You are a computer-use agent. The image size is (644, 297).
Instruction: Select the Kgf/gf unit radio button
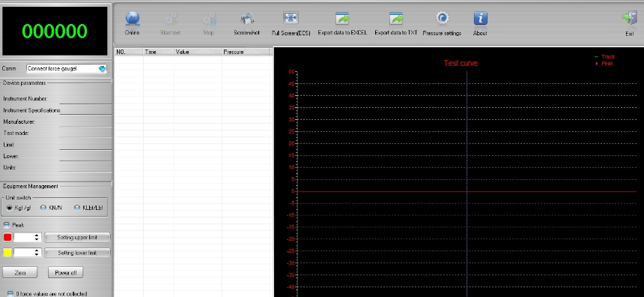pyautogui.click(x=10, y=208)
